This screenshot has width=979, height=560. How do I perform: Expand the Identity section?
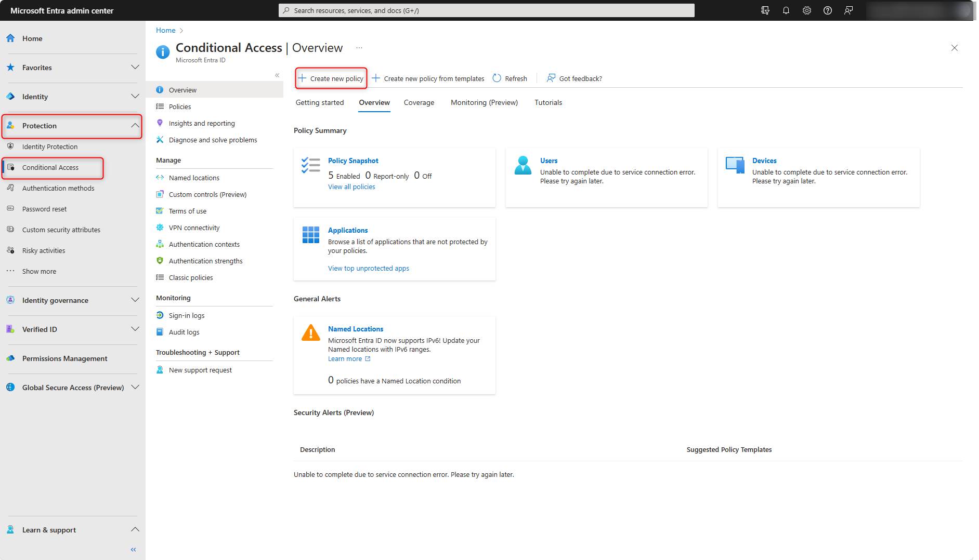(135, 96)
